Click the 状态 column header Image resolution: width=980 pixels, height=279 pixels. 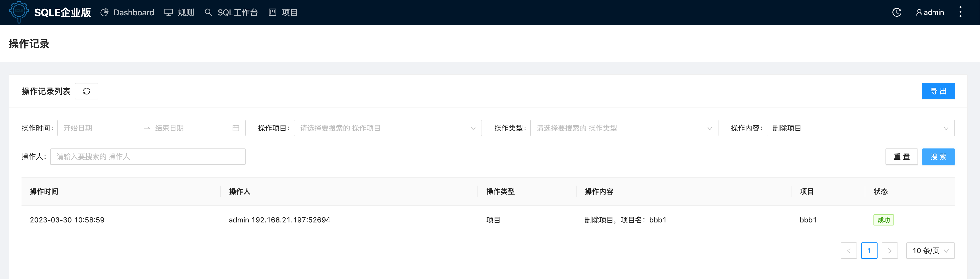pos(881,191)
